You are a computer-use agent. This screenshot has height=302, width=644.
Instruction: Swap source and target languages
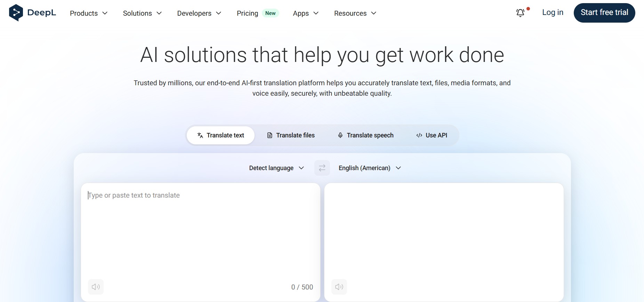click(322, 168)
